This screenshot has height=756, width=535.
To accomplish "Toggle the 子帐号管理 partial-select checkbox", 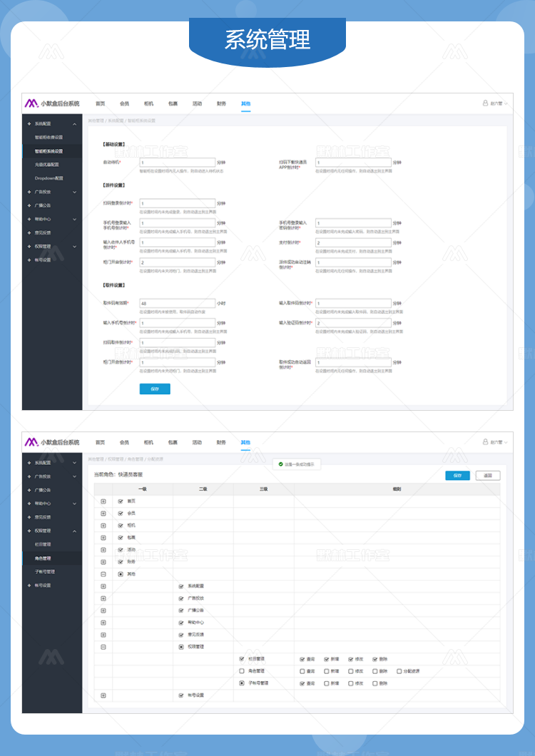I will click(x=242, y=683).
